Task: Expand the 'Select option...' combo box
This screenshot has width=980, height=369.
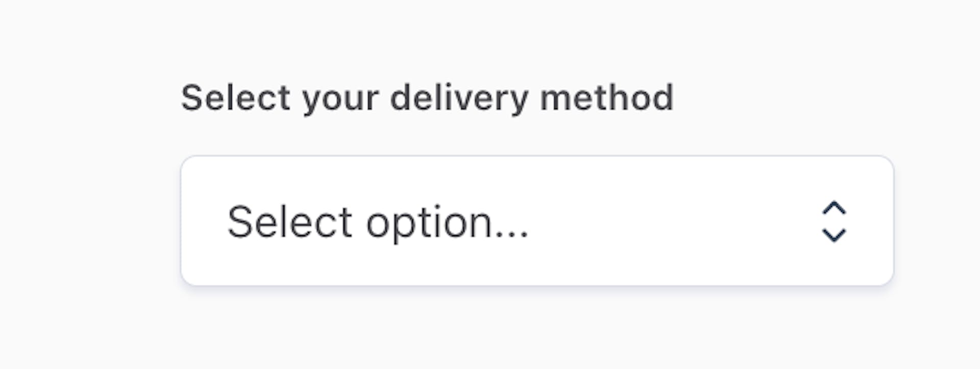Action: tap(536, 221)
